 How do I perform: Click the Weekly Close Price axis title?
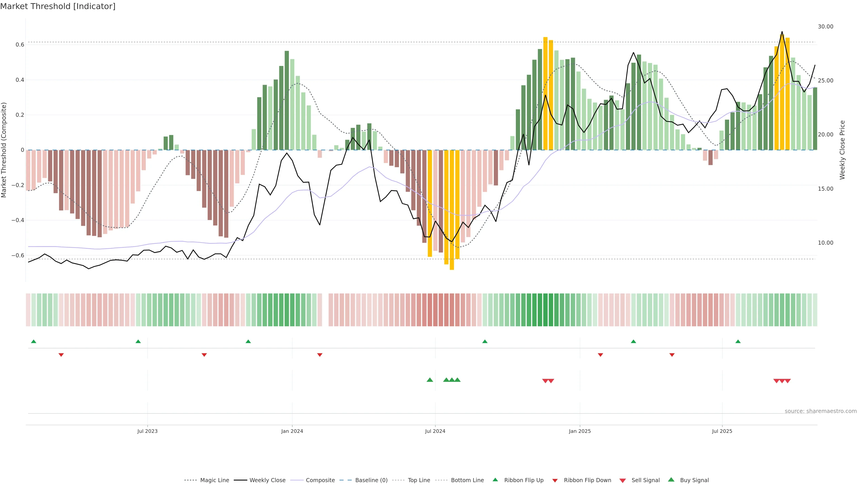(x=842, y=150)
